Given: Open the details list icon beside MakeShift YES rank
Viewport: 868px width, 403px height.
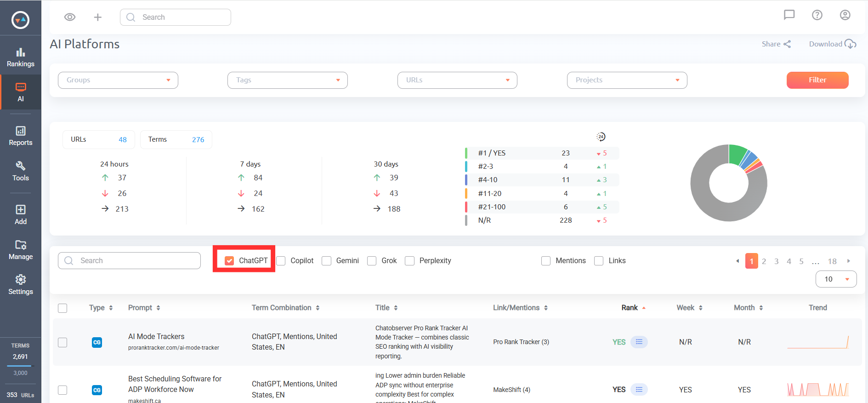Looking at the screenshot, I should click(x=639, y=390).
